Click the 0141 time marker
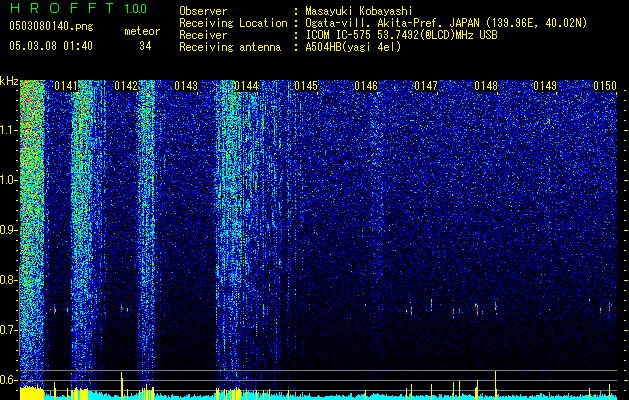This screenshot has height=400, width=629. pyautogui.click(x=66, y=86)
